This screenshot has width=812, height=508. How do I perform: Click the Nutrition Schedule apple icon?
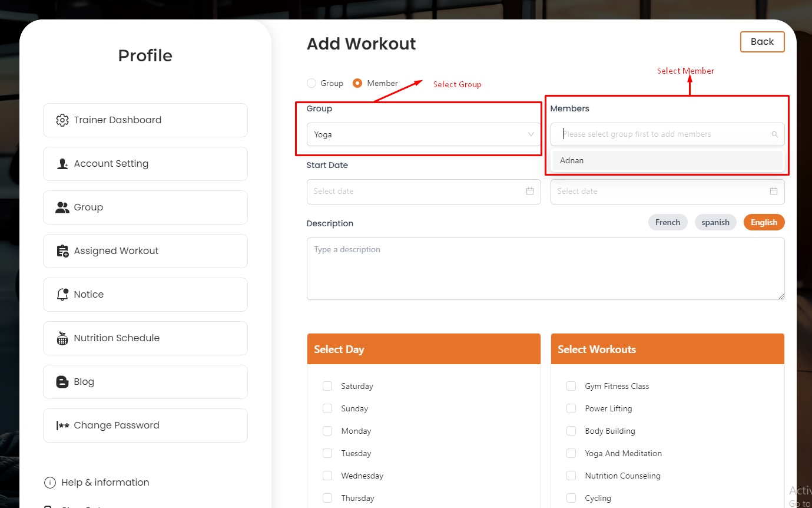tap(62, 338)
